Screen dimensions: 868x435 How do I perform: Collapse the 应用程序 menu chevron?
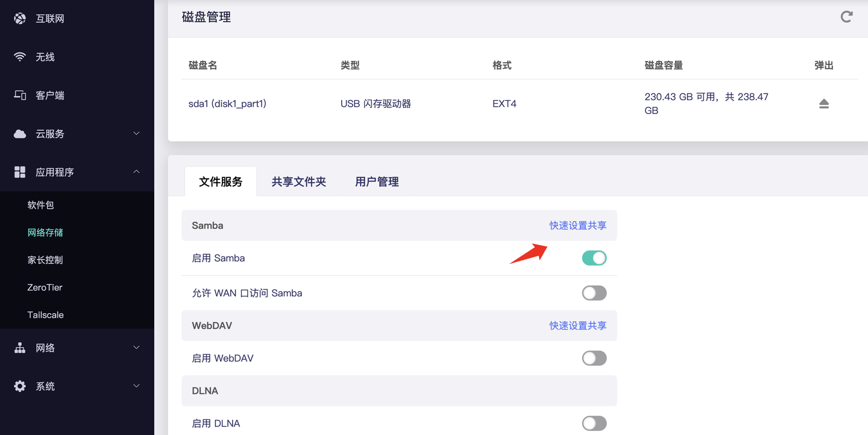pos(136,172)
